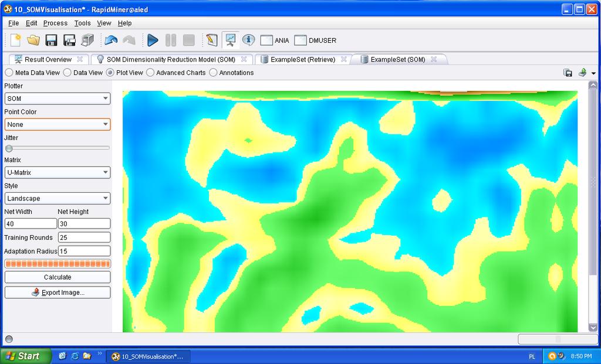601x364 pixels.
Task: Select the Data View radio button
Action: click(x=83, y=73)
